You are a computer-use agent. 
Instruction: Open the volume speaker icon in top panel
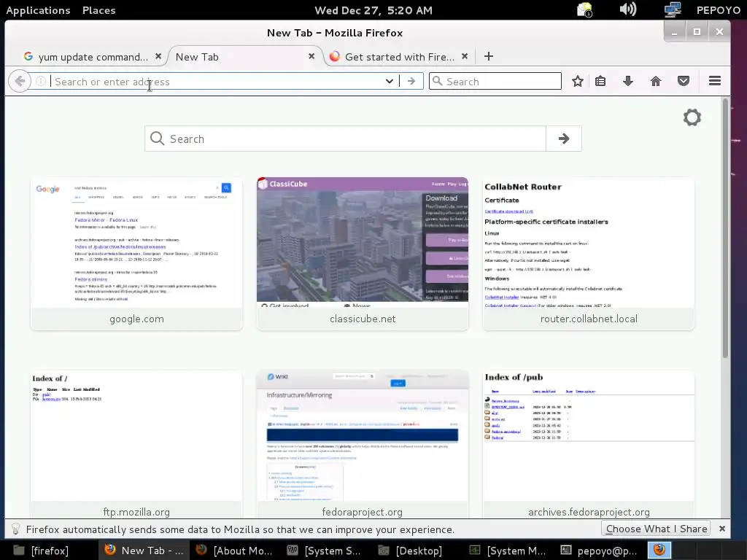[x=628, y=9]
